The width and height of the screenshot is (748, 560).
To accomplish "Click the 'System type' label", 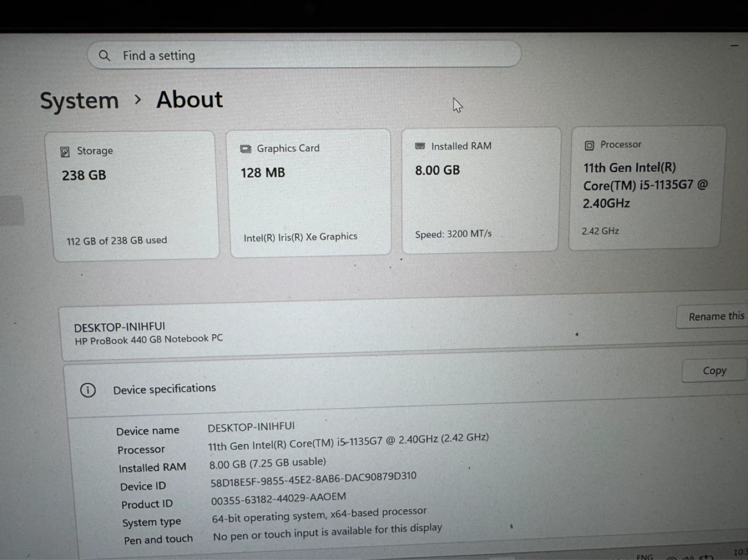I will pyautogui.click(x=152, y=523).
